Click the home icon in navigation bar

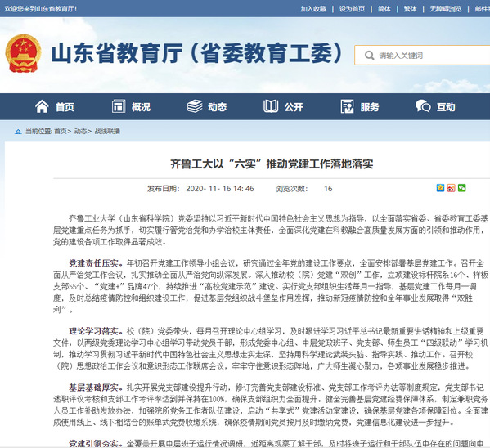point(42,106)
